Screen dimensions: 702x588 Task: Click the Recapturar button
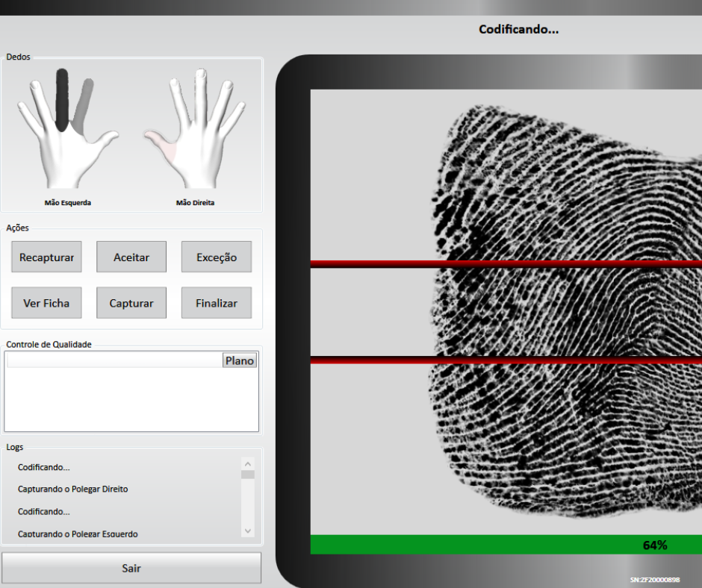pos(46,257)
